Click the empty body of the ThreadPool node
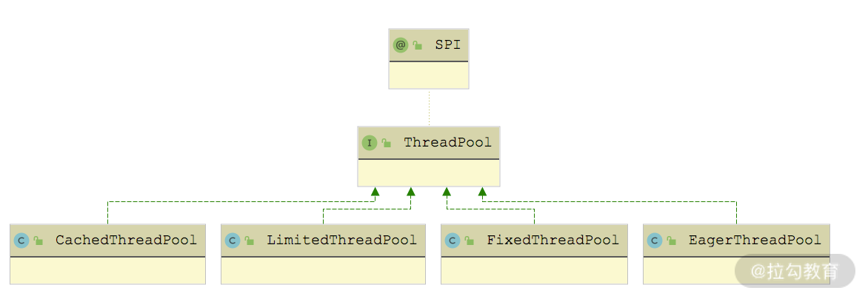Image resolution: width=868 pixels, height=299 pixels. coord(429,173)
